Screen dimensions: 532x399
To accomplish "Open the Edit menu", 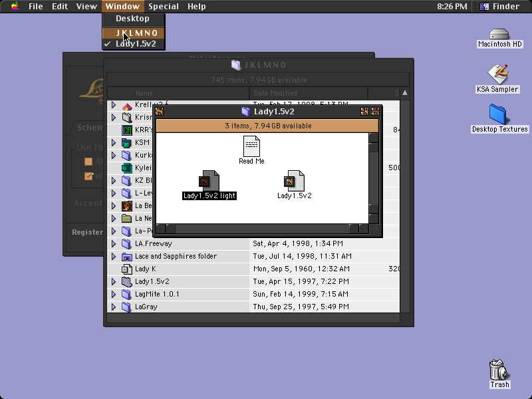I will (x=60, y=6).
